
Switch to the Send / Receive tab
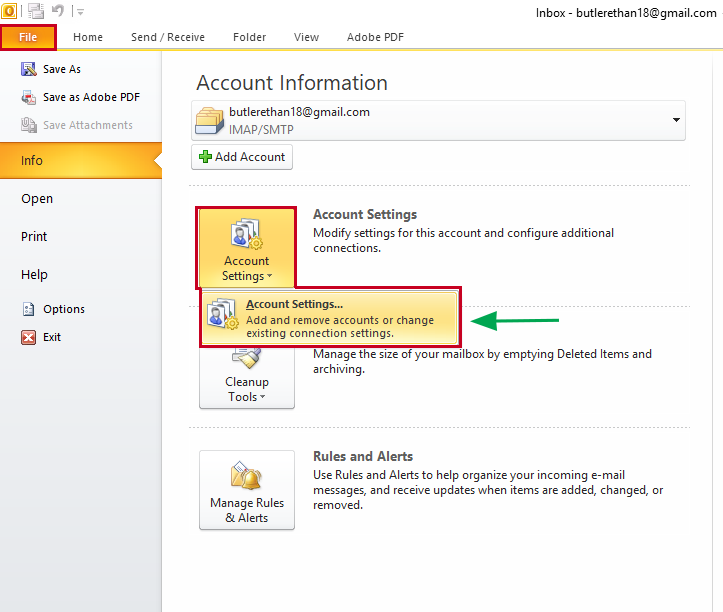(167, 37)
